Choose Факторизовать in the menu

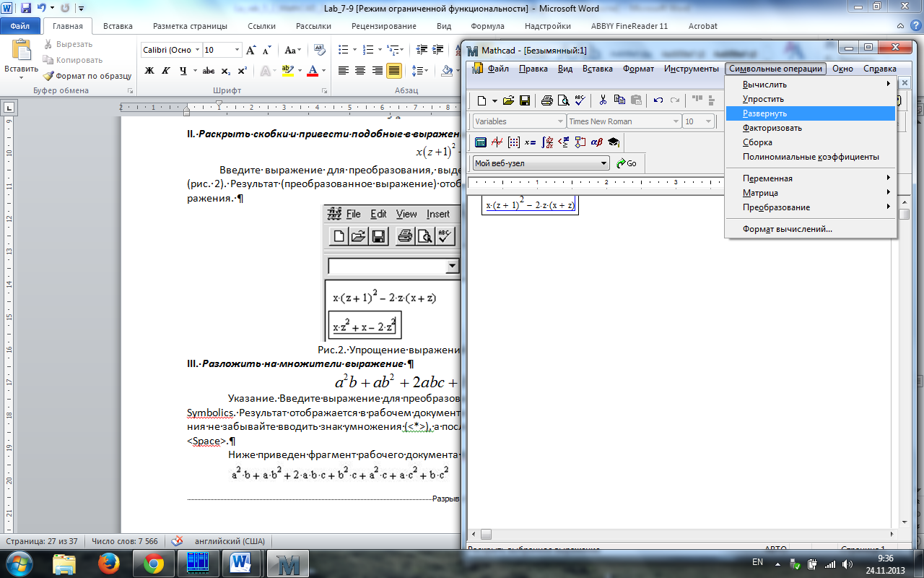point(811,128)
